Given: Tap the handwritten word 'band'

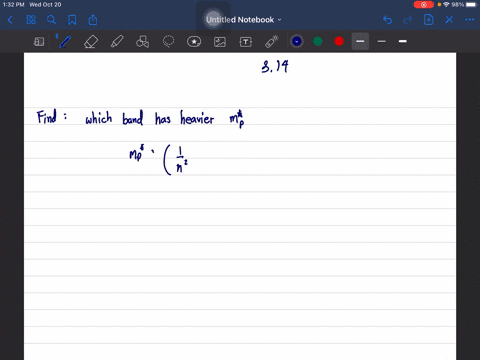Looking at the screenshot, I should point(133,118).
